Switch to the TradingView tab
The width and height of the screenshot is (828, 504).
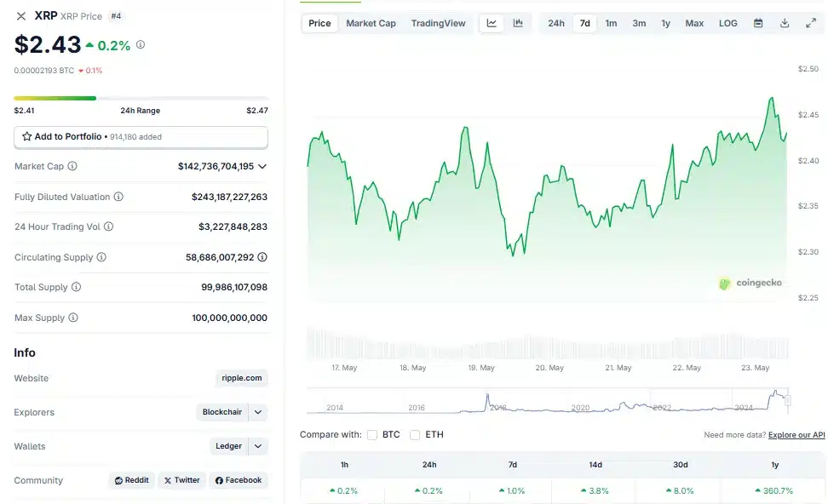point(439,23)
